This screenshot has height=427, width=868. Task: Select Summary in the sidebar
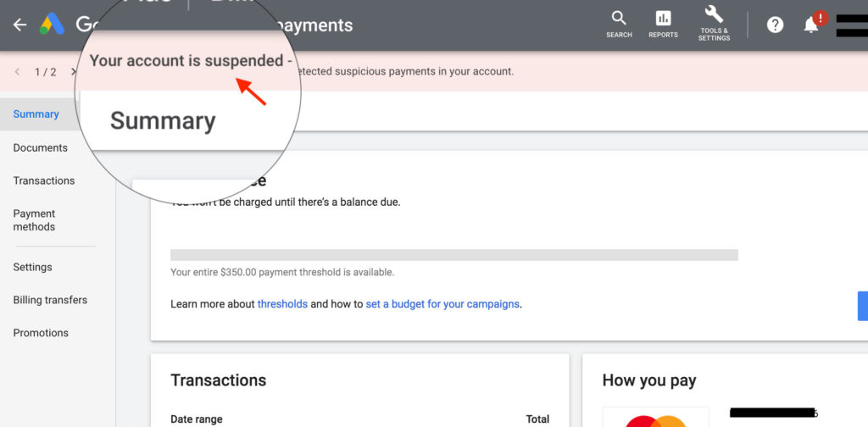tap(36, 114)
